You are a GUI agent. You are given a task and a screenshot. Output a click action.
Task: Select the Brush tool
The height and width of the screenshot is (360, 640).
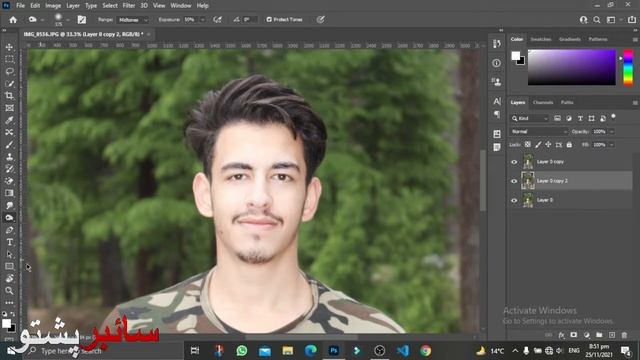click(9, 144)
